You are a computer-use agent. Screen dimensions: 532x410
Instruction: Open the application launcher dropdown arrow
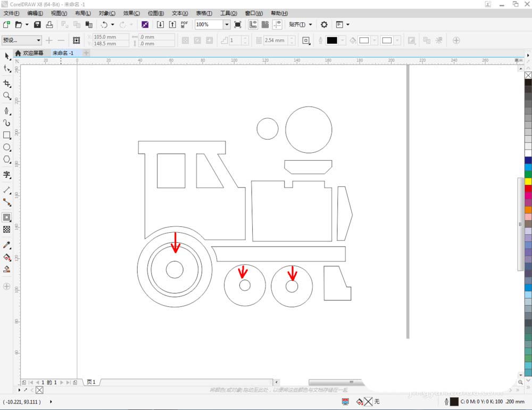coord(348,24)
